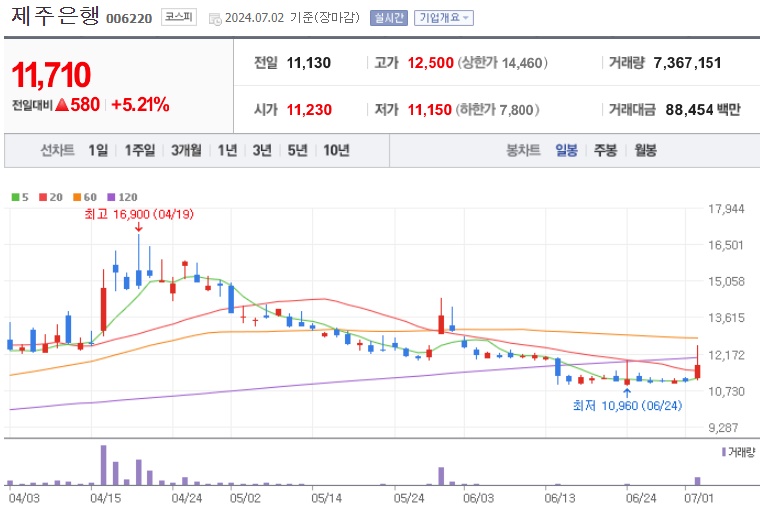Click the 2024.07.02 기준(장마감) date text

coord(292,18)
